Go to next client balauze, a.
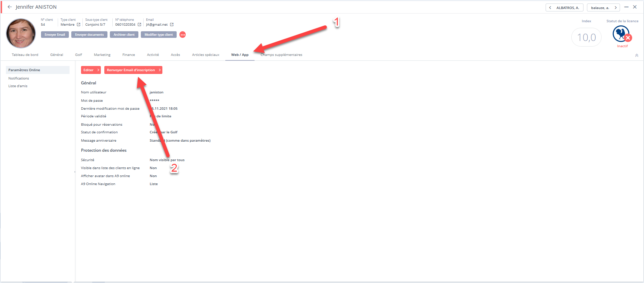Screen dimensions: 644x283 click(x=603, y=8)
